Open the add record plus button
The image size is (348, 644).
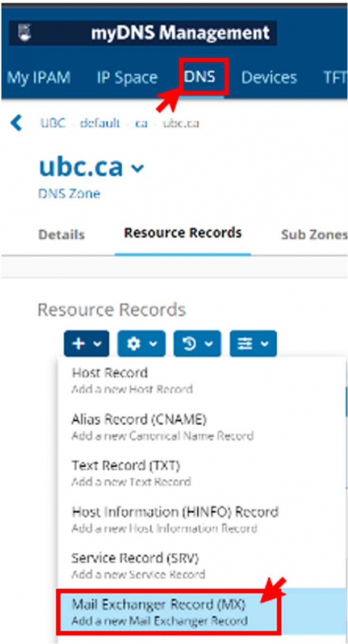pos(86,344)
